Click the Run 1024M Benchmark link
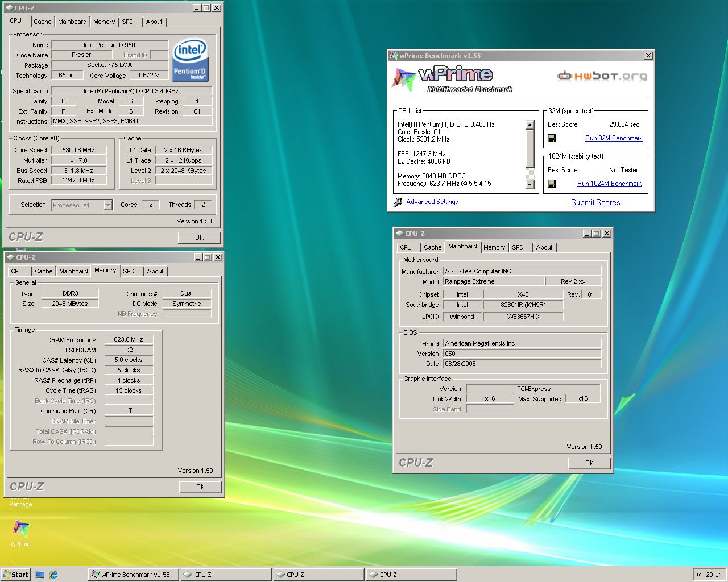This screenshot has width=728, height=582. pos(609,184)
